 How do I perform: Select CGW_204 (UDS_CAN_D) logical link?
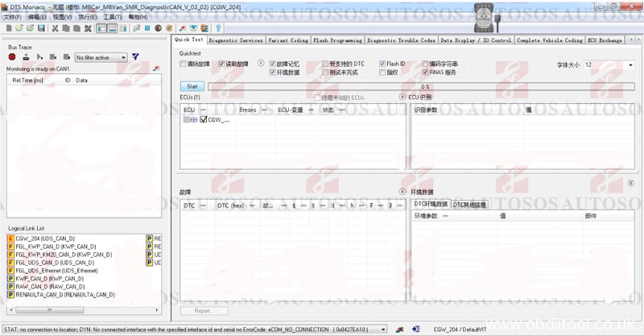(45, 239)
